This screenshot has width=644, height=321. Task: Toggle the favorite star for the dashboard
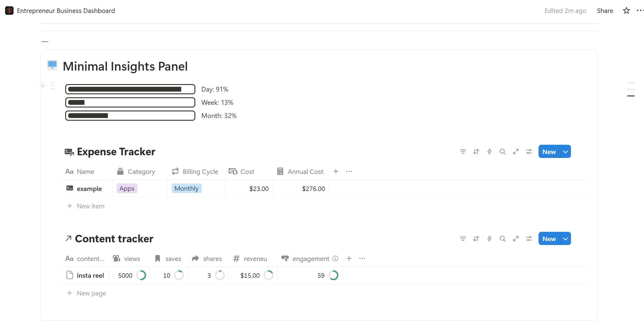coord(626,10)
